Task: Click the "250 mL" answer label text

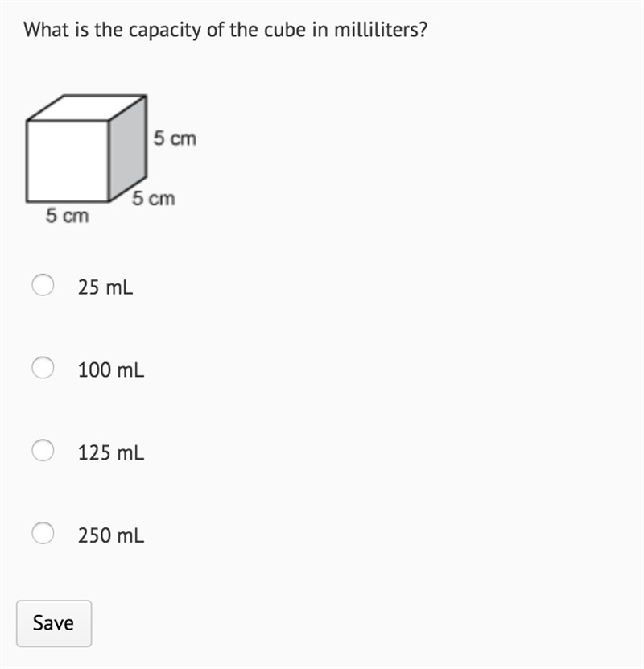Action: tap(111, 535)
